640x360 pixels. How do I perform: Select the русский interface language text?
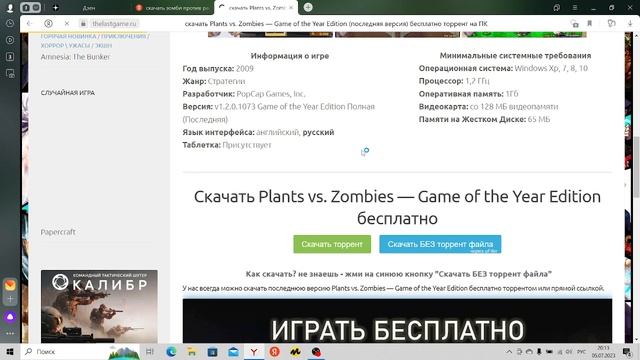pos(318,132)
